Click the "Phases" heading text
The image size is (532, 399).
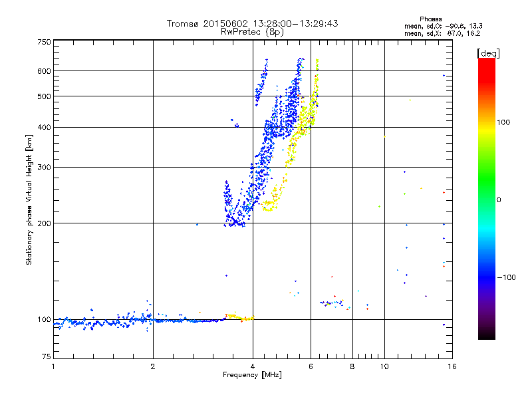430,19
